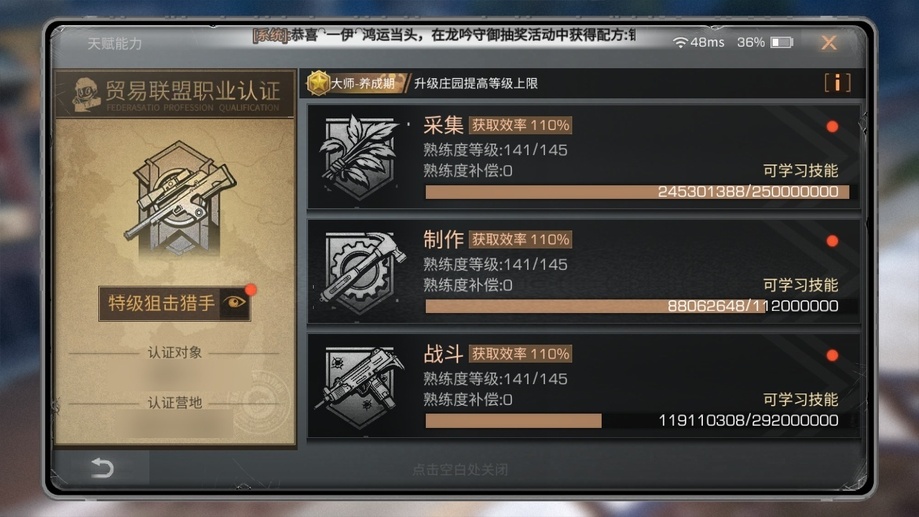Close the panel with the orange X
The image size is (919, 517).
click(x=829, y=42)
